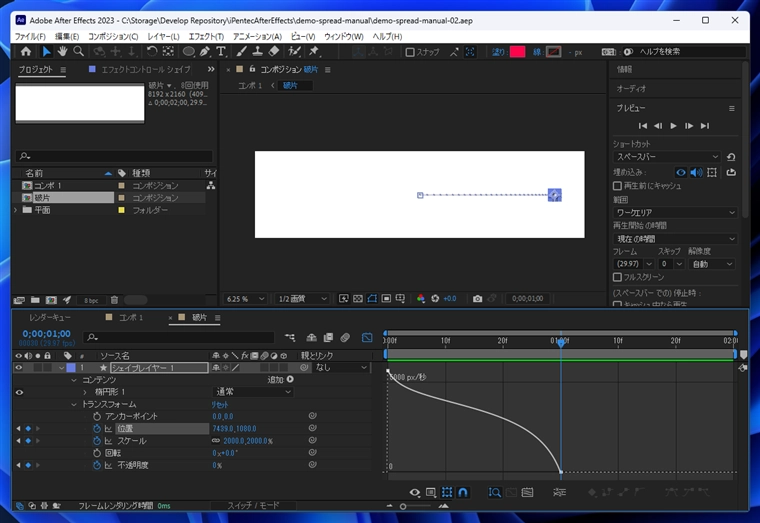Click the project search field

click(114, 156)
